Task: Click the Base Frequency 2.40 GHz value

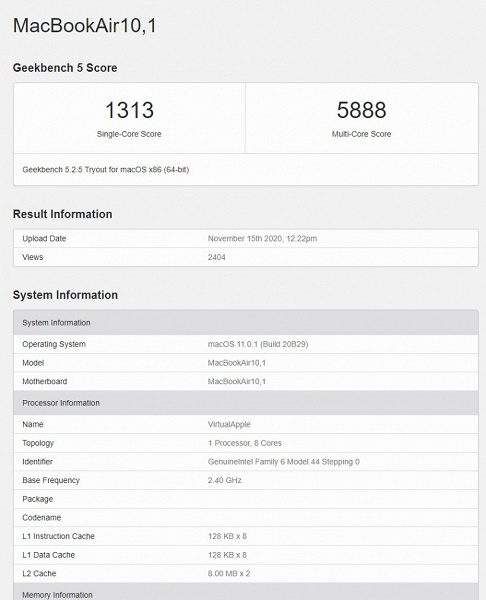Action: tap(225, 480)
